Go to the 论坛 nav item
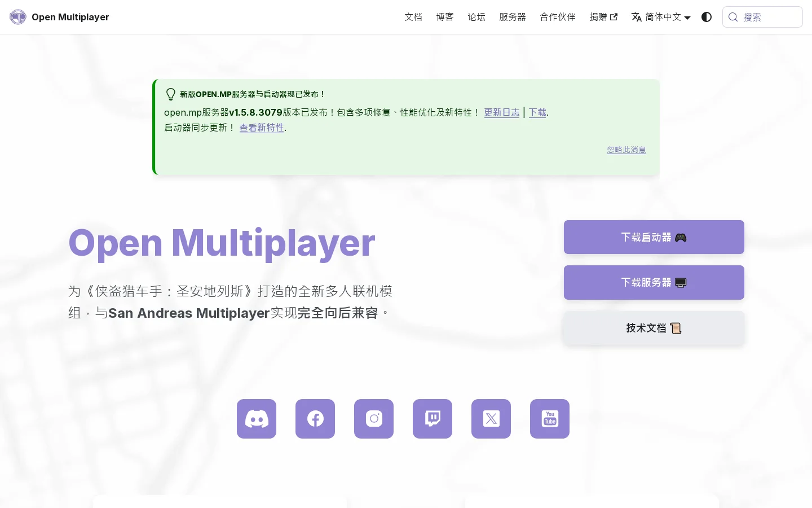 476,17
